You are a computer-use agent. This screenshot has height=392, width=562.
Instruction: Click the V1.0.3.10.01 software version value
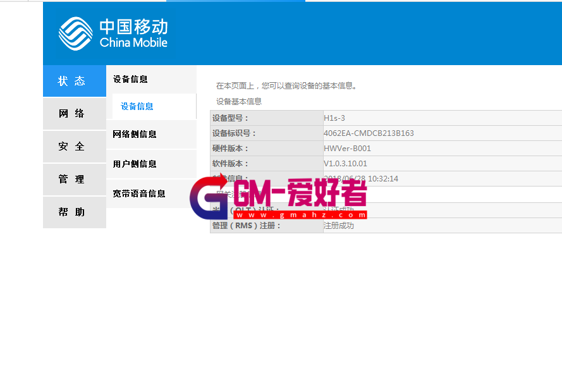pos(345,164)
